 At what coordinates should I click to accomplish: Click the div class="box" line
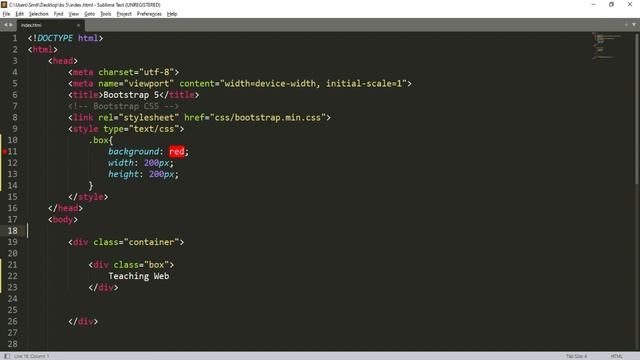[x=131, y=265]
